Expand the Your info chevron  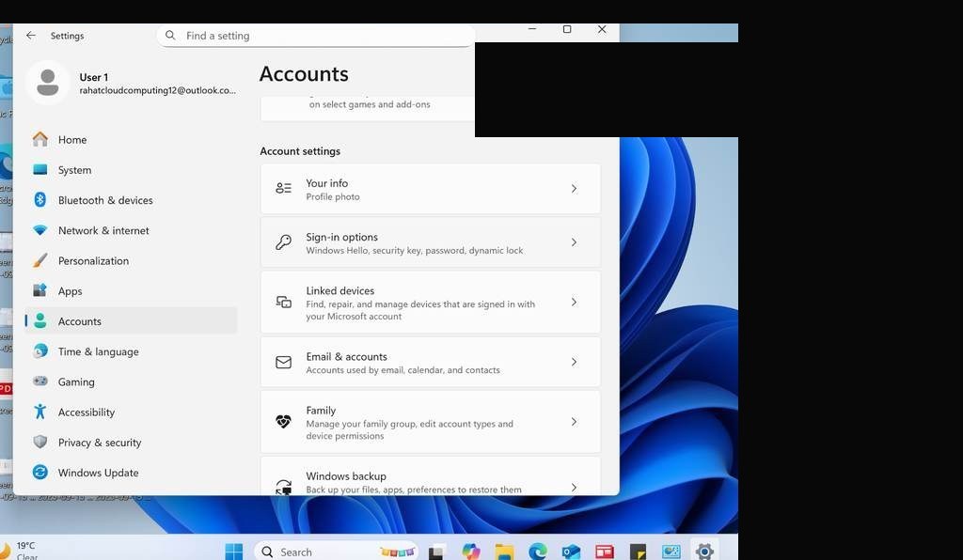(574, 189)
